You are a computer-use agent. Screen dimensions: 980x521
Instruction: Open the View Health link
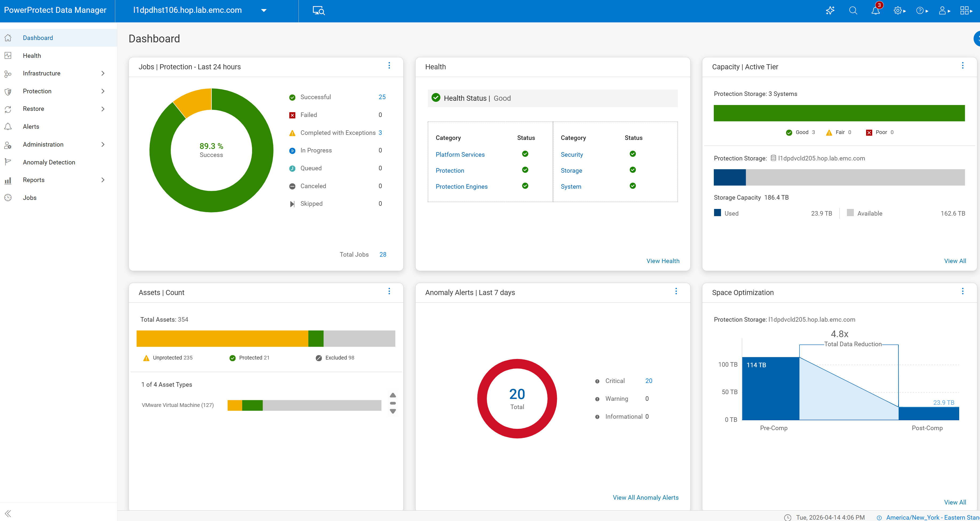click(x=663, y=261)
